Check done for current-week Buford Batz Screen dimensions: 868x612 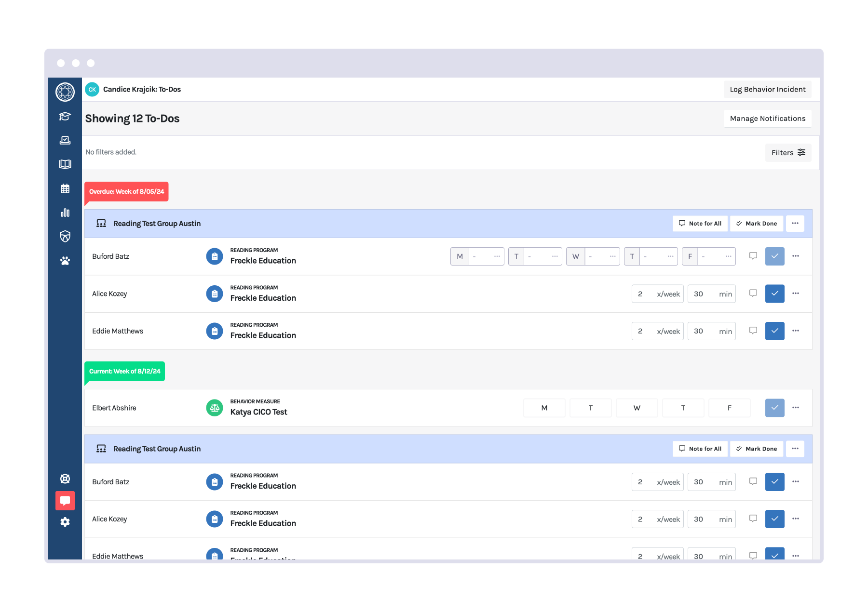coord(775,482)
